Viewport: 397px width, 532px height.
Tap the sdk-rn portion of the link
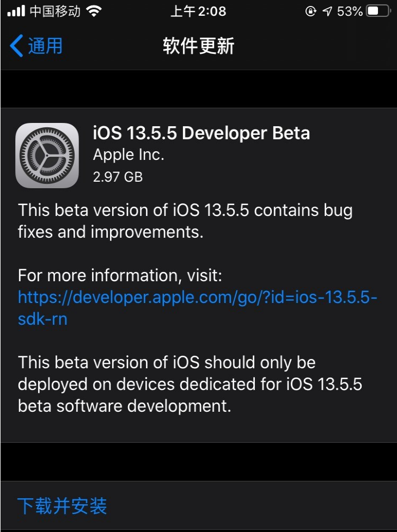pyautogui.click(x=41, y=319)
